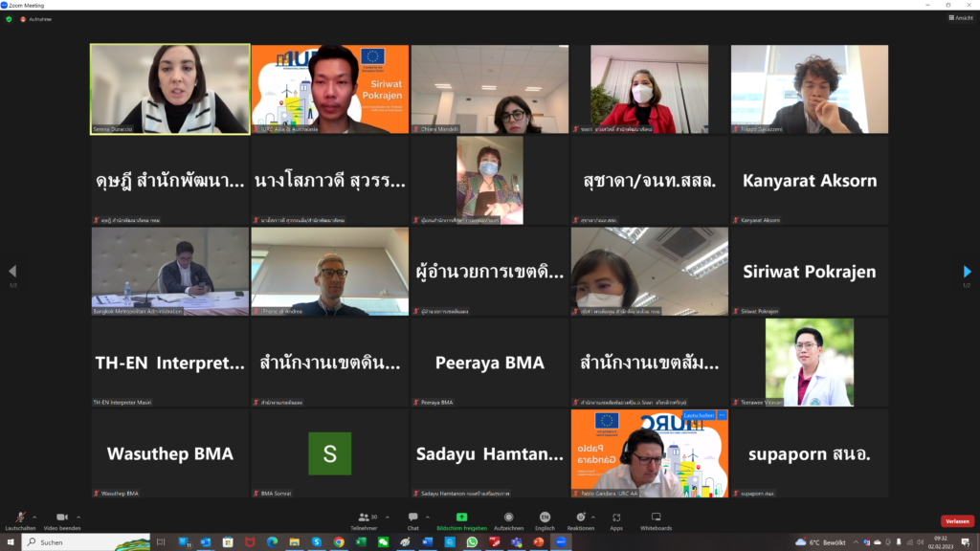Image resolution: width=980 pixels, height=551 pixels.
Task: Expand video options arrow beside Video beenden
Action: 78,514
